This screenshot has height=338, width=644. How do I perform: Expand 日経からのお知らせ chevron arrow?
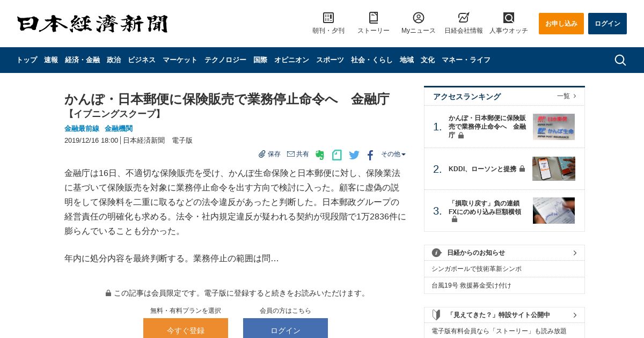(575, 253)
